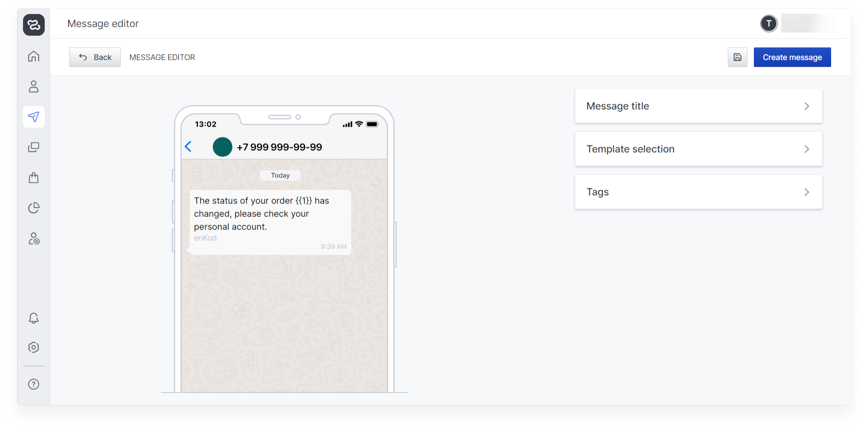Screen dimensions: 868x431
Task: Open the user avatar T profile menu
Action: [769, 23]
